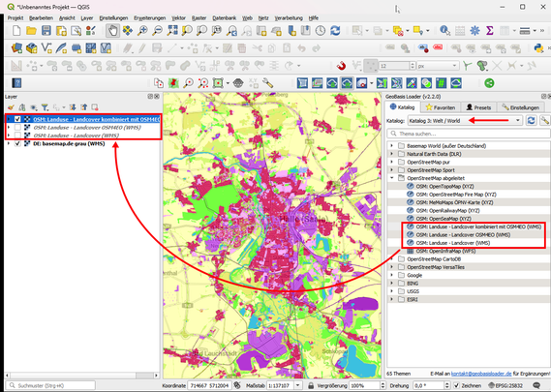Open the temporal controller clock icon

321,31
